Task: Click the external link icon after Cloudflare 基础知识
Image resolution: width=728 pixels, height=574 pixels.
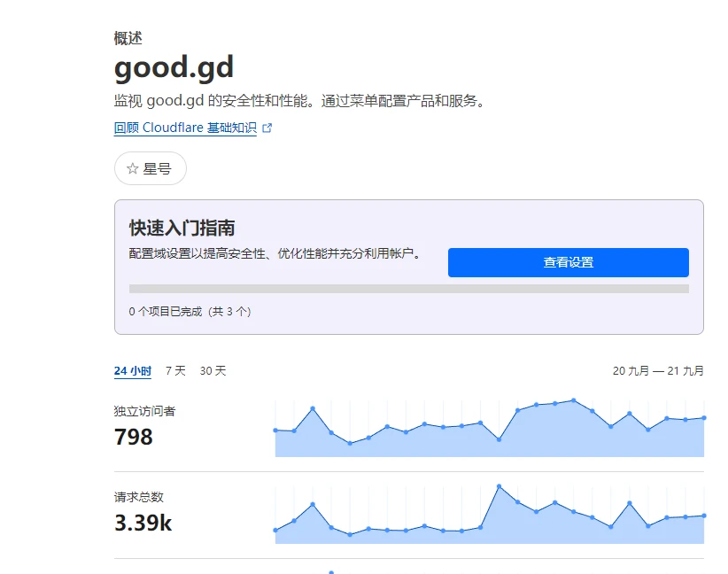Action: point(267,128)
